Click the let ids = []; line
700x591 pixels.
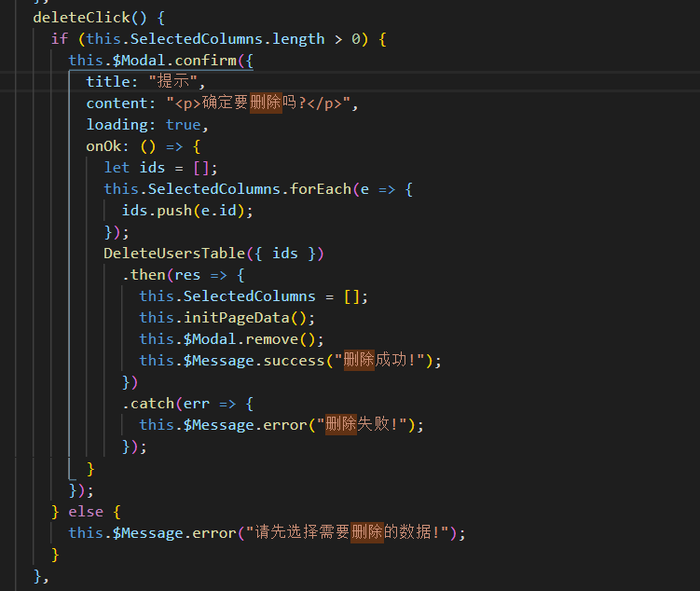tap(160, 168)
